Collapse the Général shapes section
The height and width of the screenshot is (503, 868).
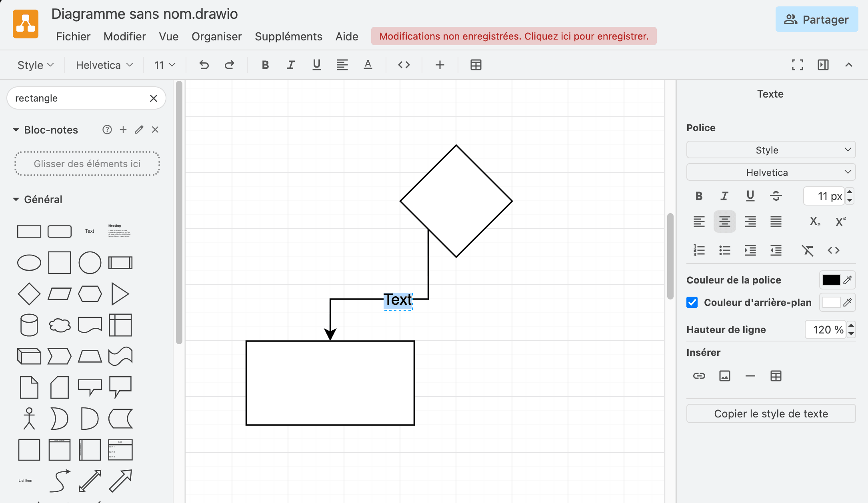tap(16, 199)
